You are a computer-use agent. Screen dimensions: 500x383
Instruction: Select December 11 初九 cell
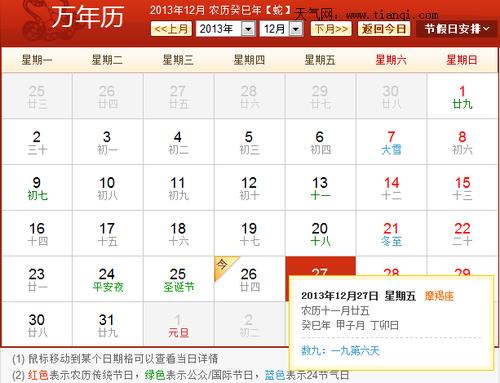click(179, 188)
